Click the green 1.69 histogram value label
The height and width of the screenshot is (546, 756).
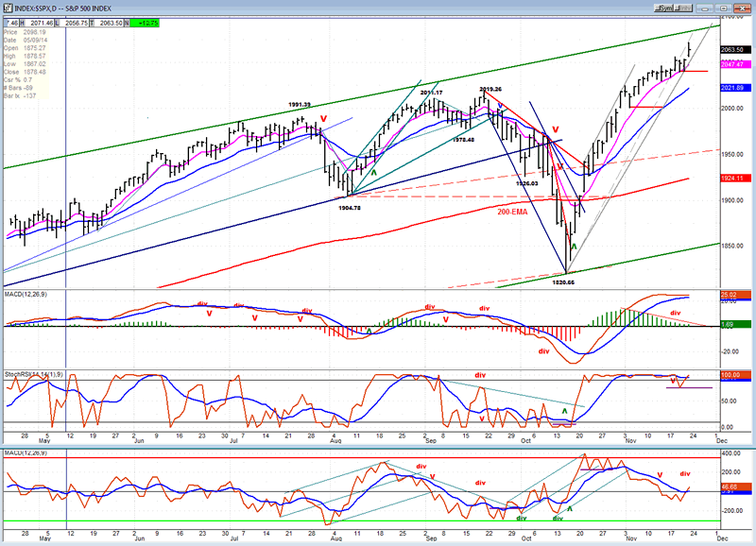coord(735,325)
